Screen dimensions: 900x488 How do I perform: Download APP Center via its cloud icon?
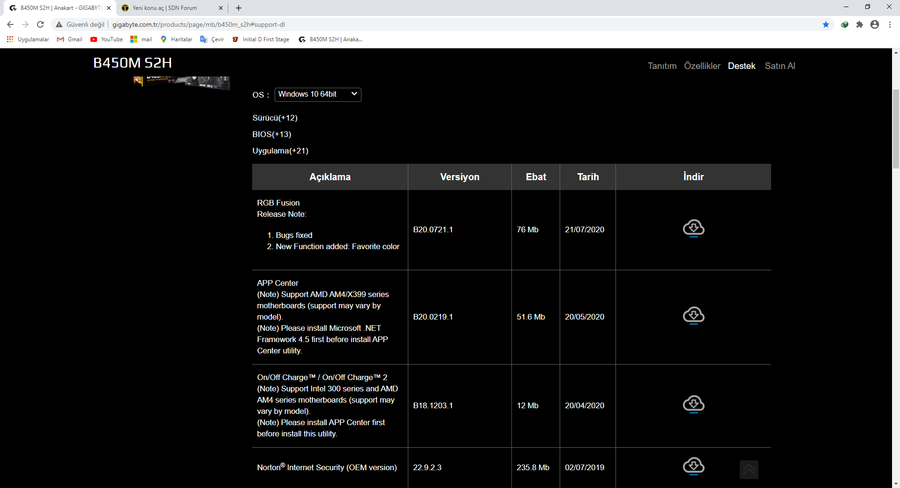point(693,316)
